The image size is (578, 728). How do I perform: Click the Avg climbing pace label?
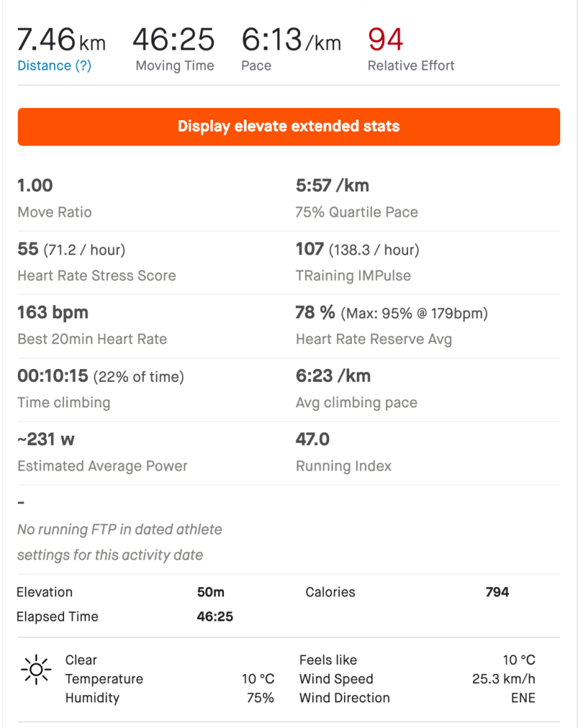[356, 402]
